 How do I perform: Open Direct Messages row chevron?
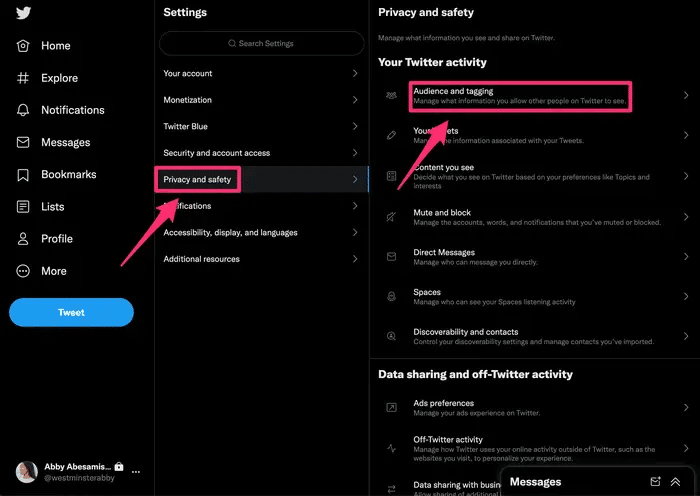pos(686,257)
